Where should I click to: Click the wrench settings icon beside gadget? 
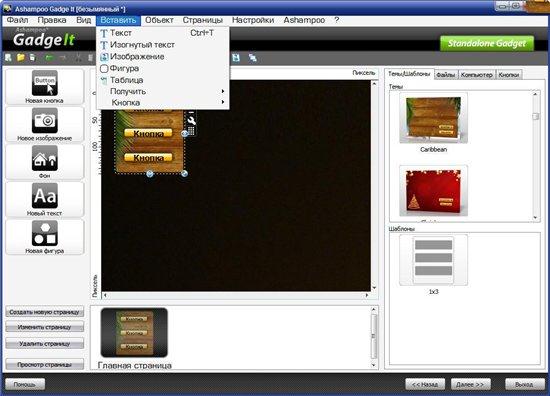click(191, 121)
